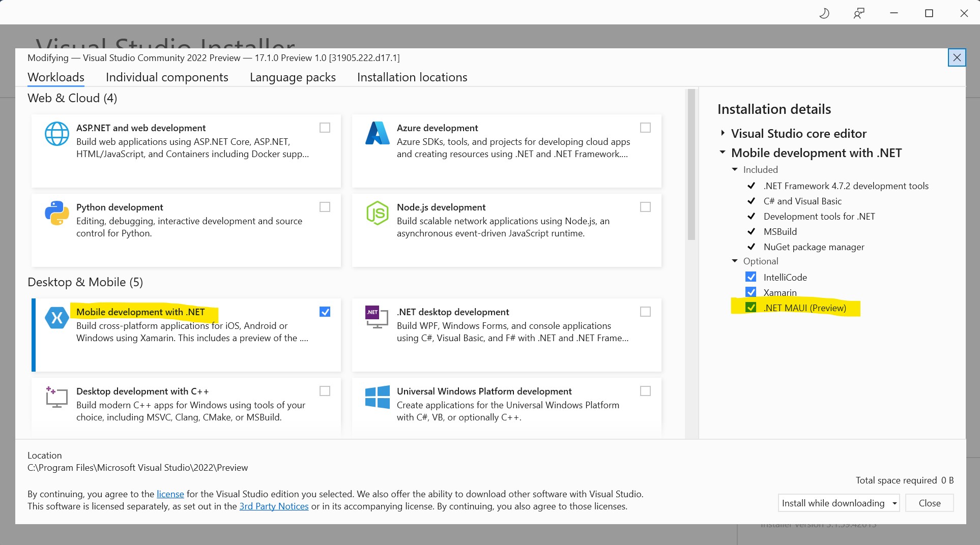Uncheck the Xamarin optional component
The height and width of the screenshot is (545, 980).
(x=752, y=292)
